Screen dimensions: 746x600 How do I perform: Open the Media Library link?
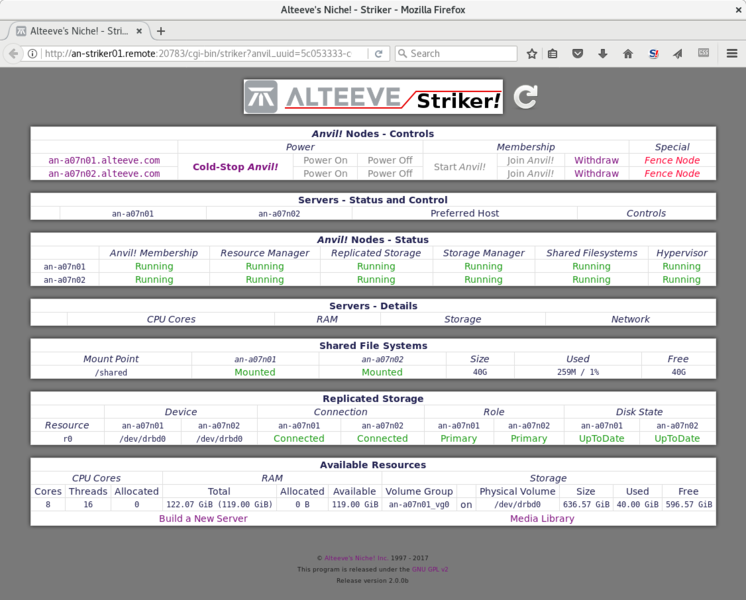click(541, 519)
